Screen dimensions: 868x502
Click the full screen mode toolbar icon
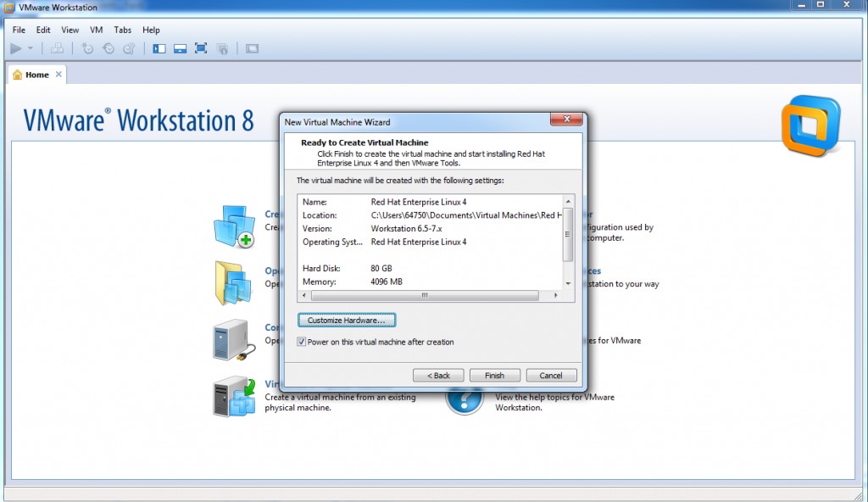201,49
